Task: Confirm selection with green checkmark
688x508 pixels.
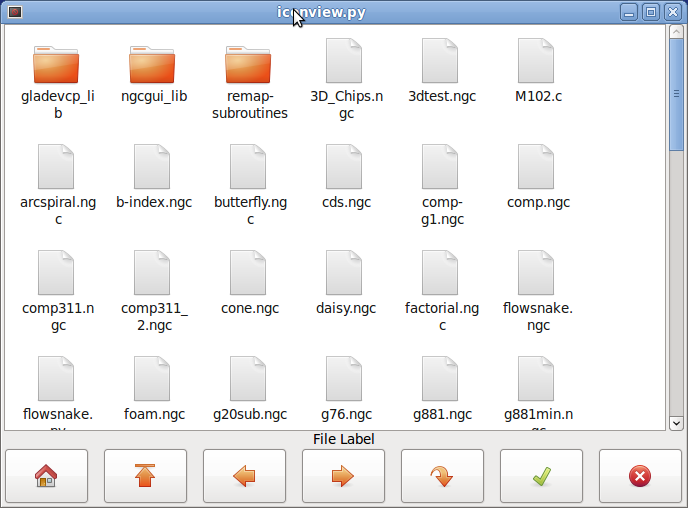Action: 541,476
